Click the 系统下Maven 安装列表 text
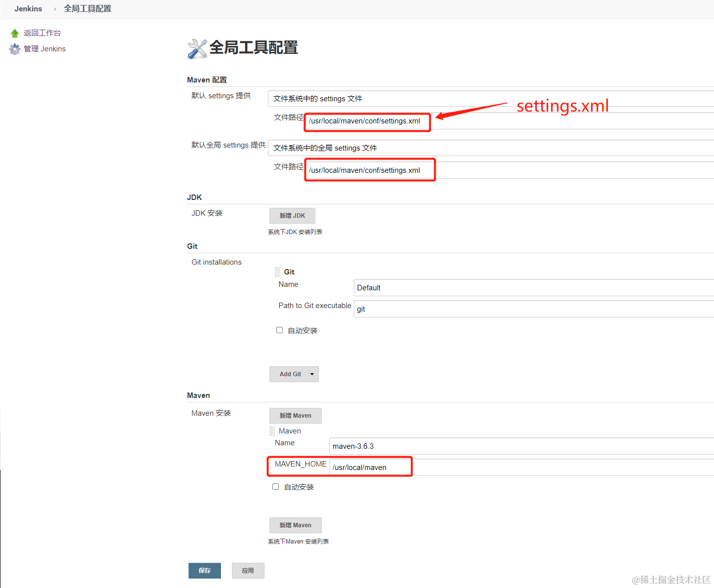Screen dimensions: 714x588 [299, 542]
